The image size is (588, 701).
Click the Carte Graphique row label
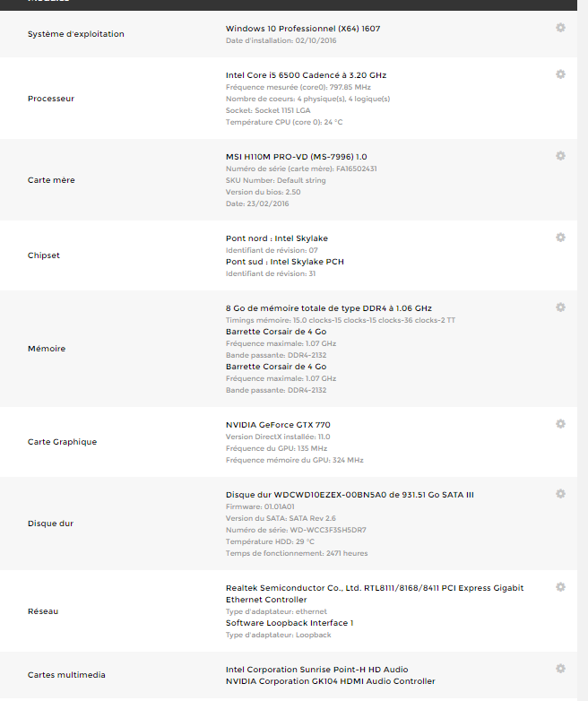click(62, 442)
